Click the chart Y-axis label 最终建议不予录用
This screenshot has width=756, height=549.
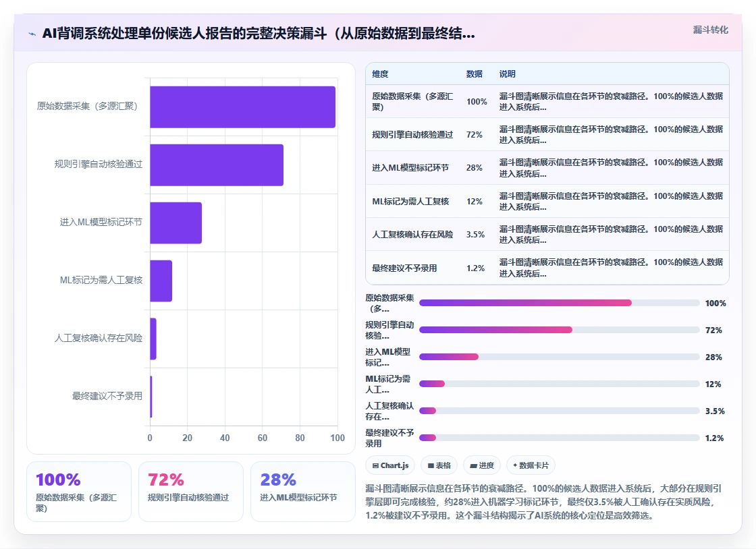point(107,397)
